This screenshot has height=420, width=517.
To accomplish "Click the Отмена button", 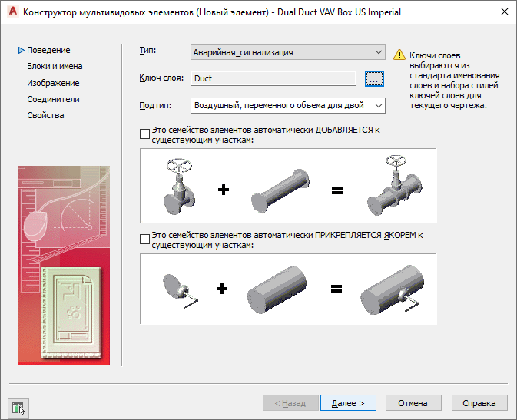I will tap(413, 403).
